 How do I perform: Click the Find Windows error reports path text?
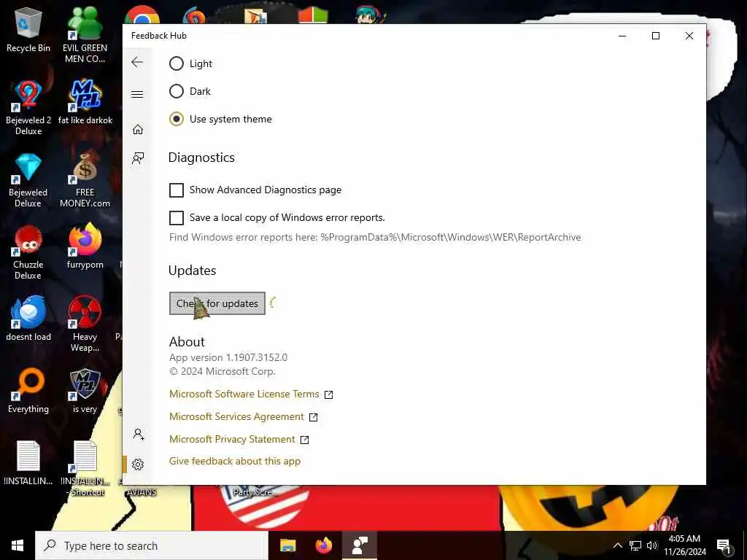click(x=375, y=237)
